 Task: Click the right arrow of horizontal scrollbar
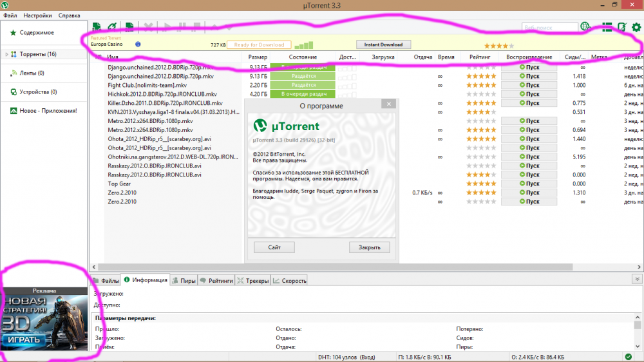pos(639,267)
